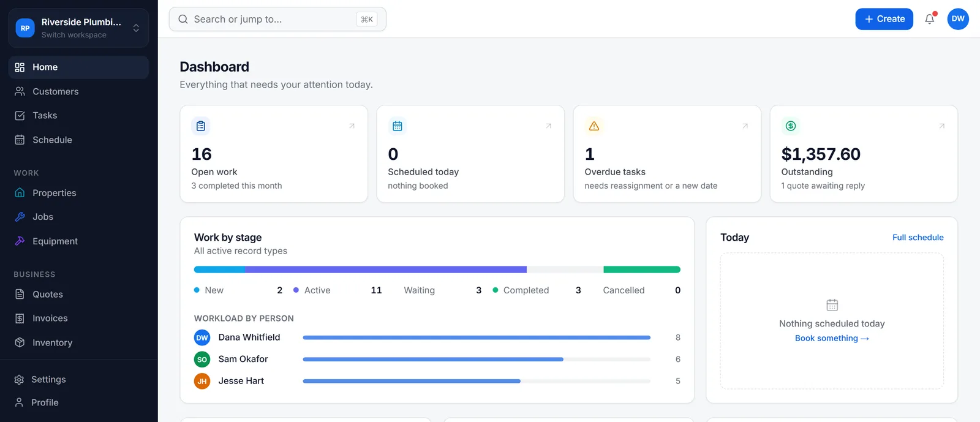Click the Create button
The height and width of the screenshot is (422, 980).
[884, 19]
